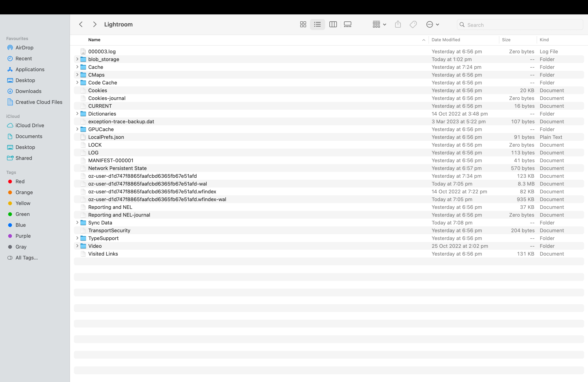Sort by the Date Modified column
588x382 pixels.
pos(445,40)
